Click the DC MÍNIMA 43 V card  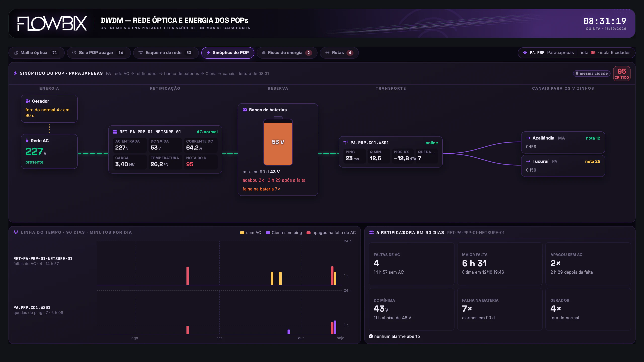point(412,309)
